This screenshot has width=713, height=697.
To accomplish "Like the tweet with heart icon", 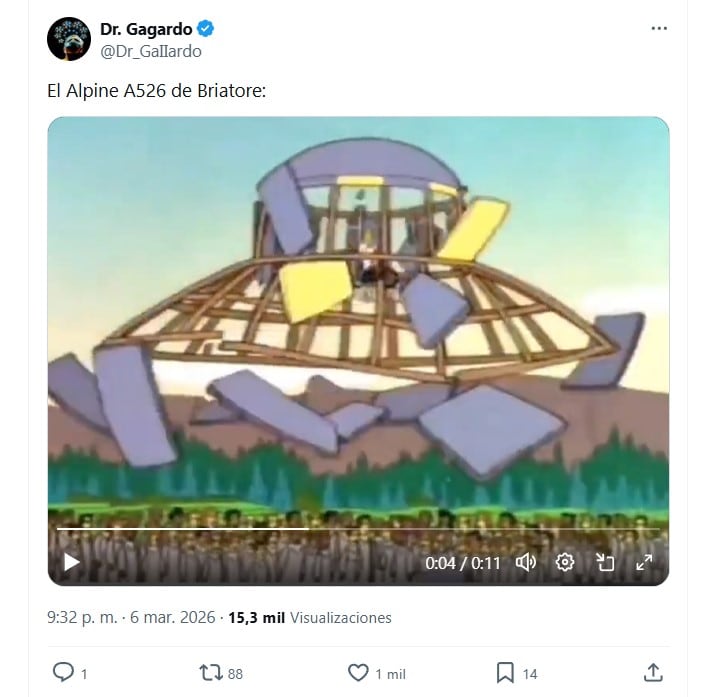I will coord(358,672).
